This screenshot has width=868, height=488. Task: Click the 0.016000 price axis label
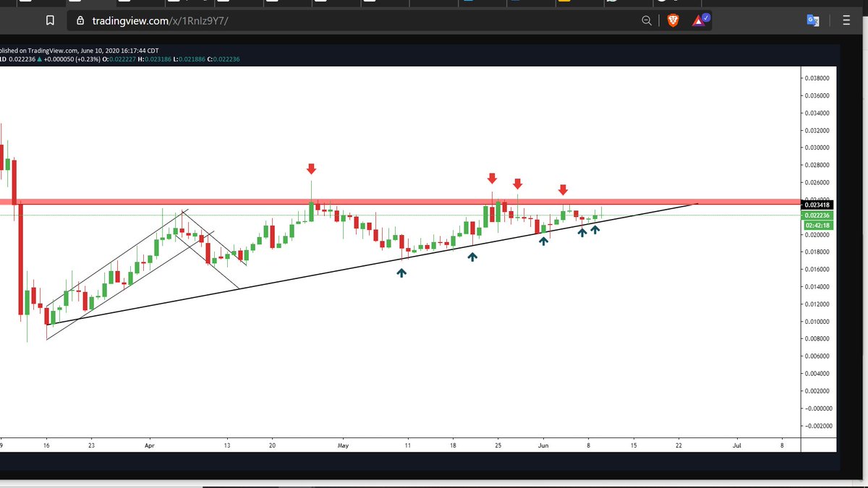coord(818,270)
